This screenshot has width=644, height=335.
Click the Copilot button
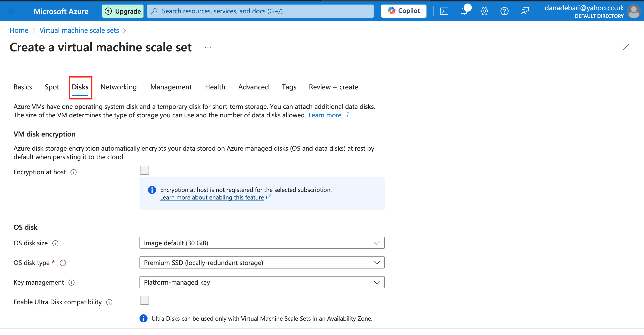point(404,11)
